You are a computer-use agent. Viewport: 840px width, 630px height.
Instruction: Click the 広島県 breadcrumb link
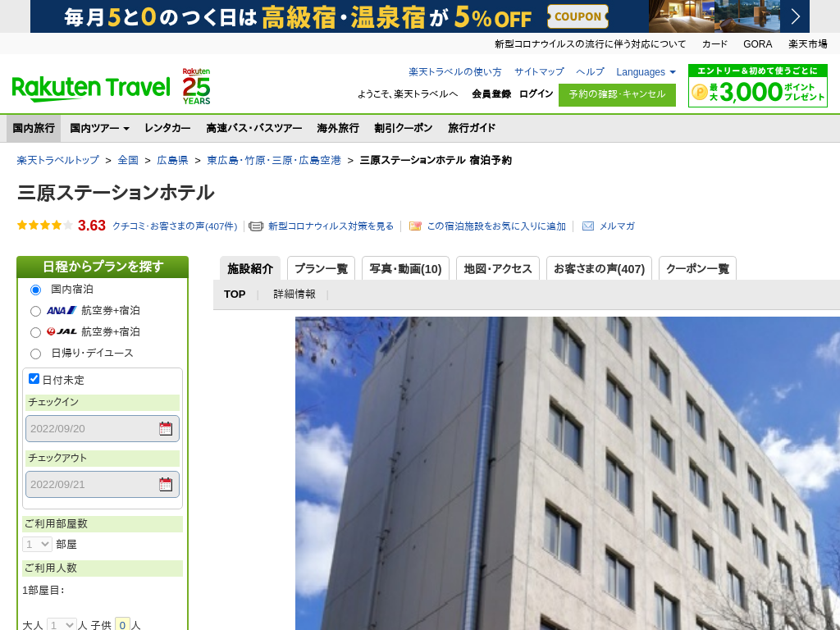(172, 160)
